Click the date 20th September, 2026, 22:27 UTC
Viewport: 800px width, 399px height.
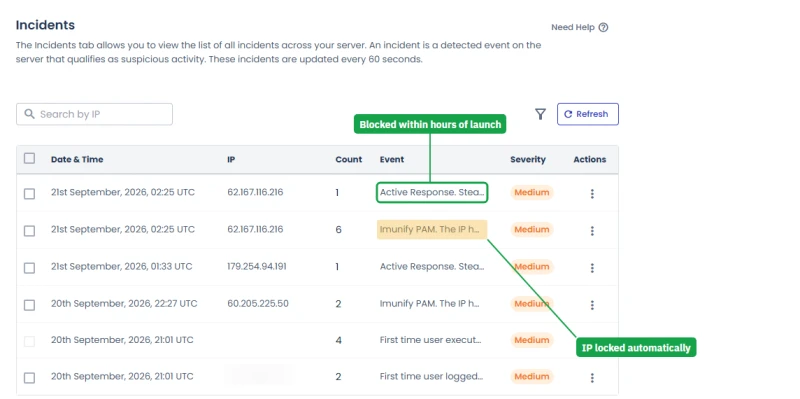point(124,304)
